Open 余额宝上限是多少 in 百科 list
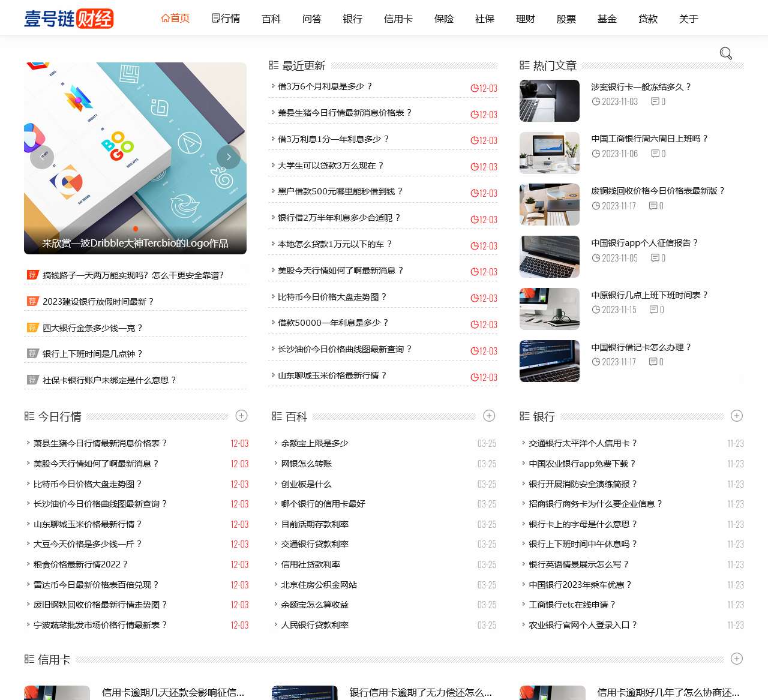This screenshot has height=700, width=768. click(x=314, y=443)
